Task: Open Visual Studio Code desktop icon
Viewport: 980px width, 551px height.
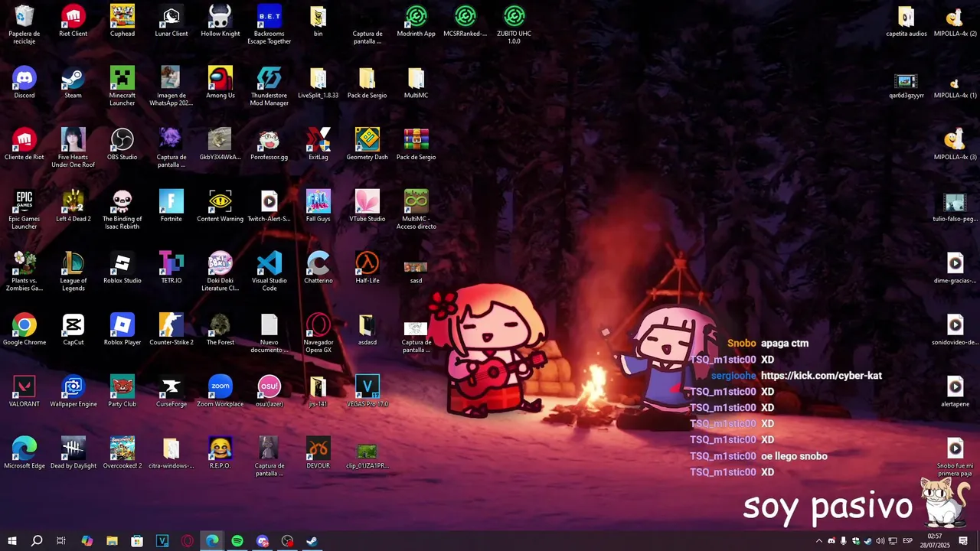Action: pos(269,272)
